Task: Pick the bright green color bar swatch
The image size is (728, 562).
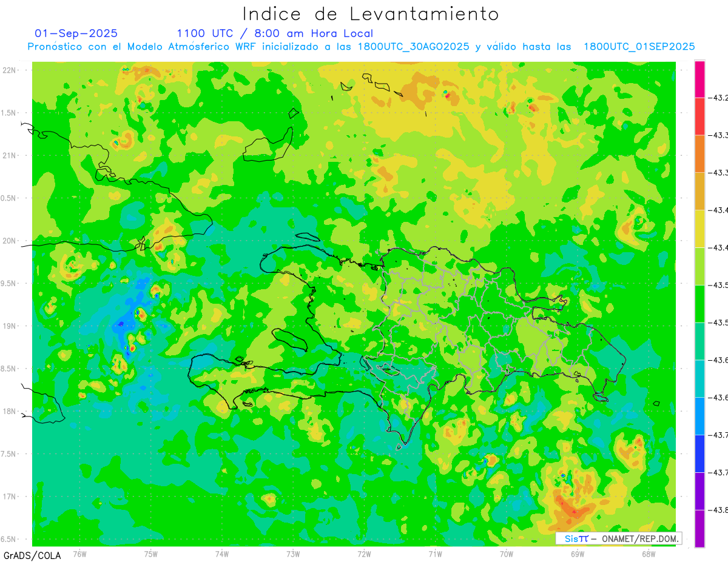Action: 699,304
